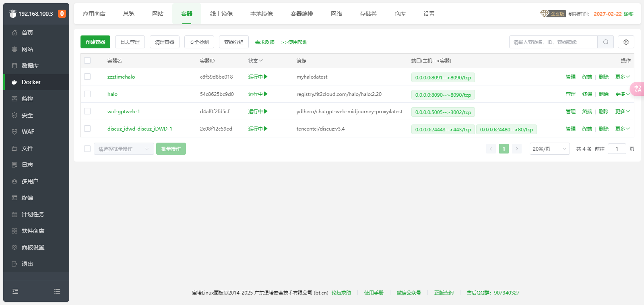
Task: Select the wol-gptweb-1 row checkbox
Action: 87,111
